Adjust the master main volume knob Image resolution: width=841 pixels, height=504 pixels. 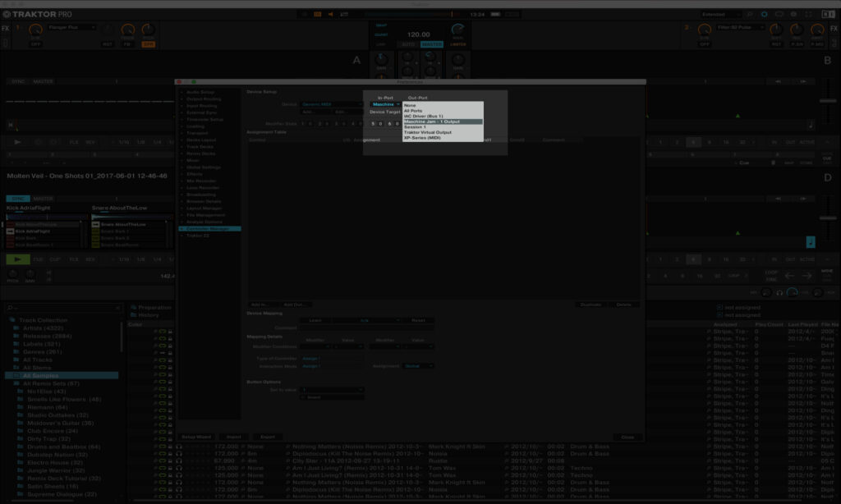[457, 30]
